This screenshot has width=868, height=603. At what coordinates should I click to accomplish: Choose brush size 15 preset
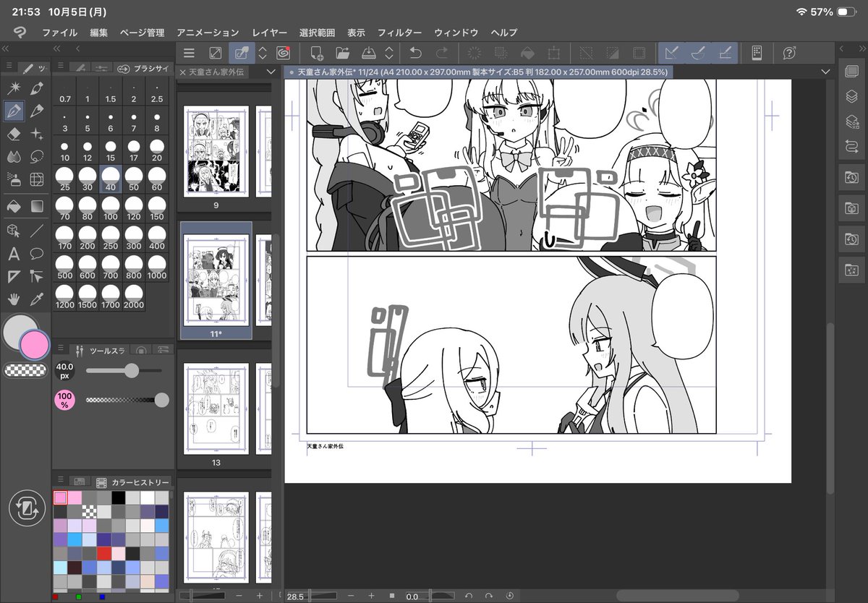(111, 150)
